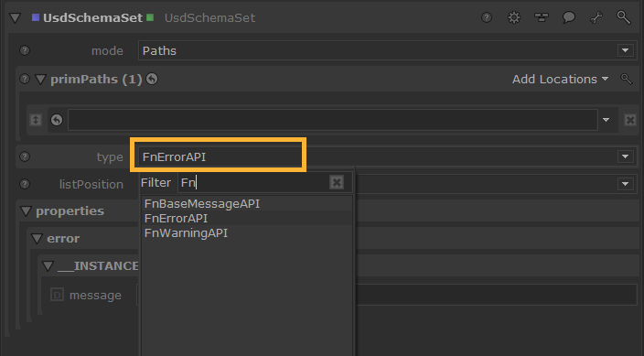This screenshot has height=356, width=644.
Task: Toggle the blue square on UsdSchemaSet
Action: pos(36,17)
